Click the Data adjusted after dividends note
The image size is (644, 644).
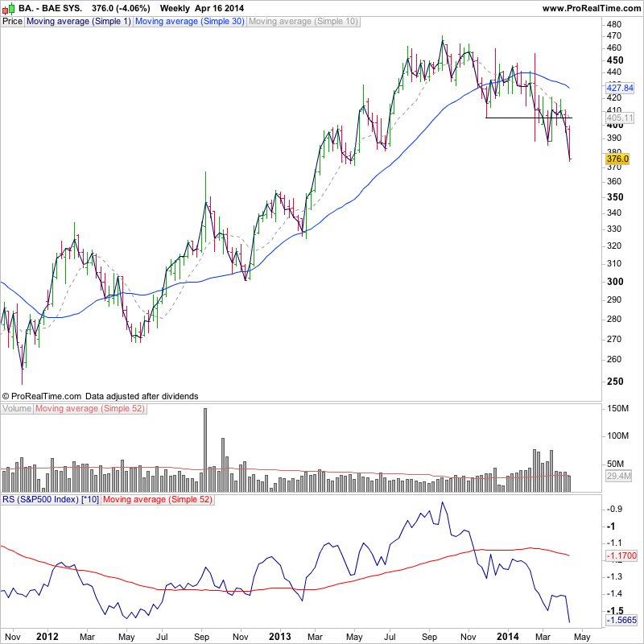click(142, 396)
